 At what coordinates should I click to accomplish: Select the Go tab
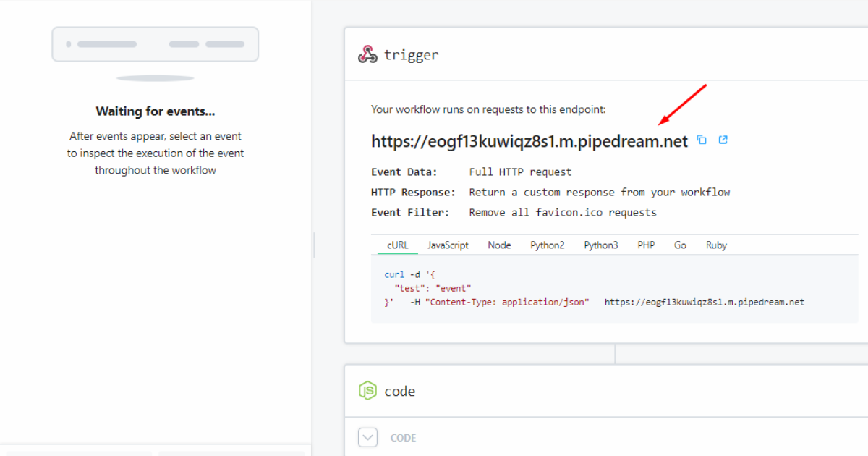[x=680, y=245]
